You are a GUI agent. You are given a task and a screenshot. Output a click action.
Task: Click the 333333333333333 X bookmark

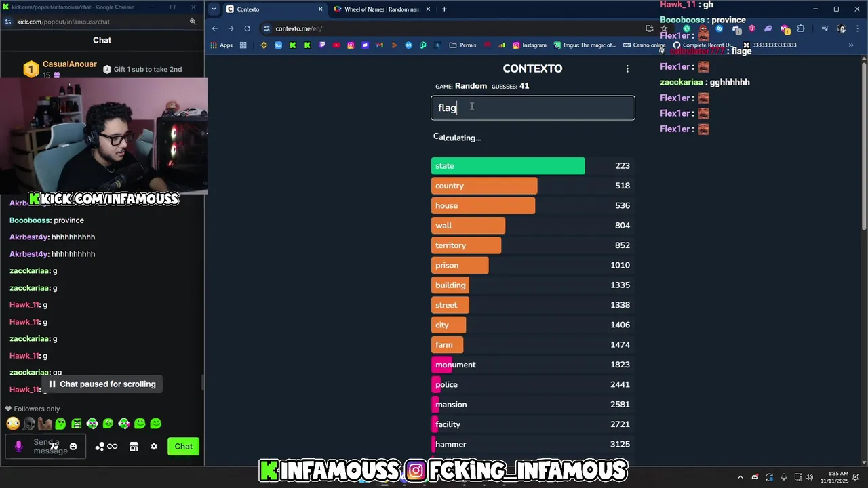tap(770, 45)
